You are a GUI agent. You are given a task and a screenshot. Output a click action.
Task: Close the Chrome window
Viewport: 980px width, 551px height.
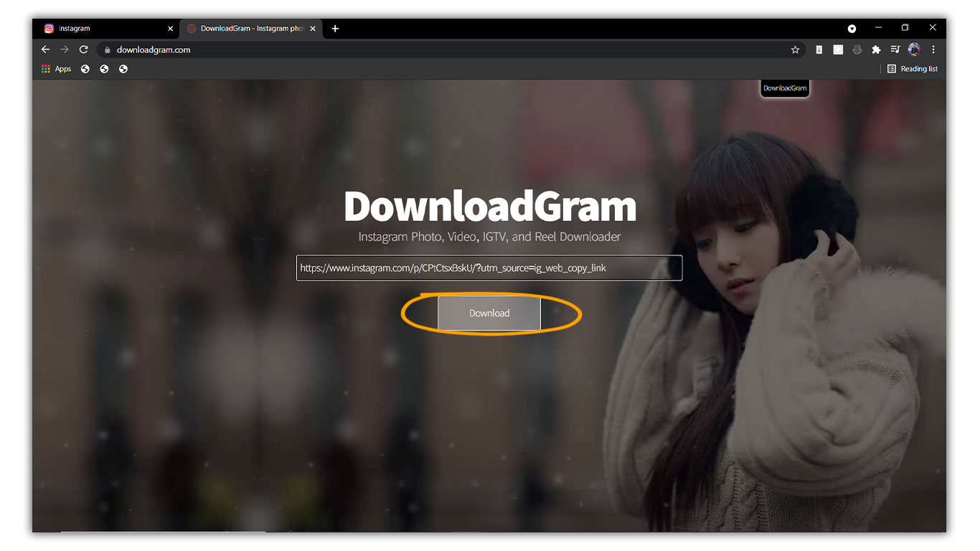933,27
